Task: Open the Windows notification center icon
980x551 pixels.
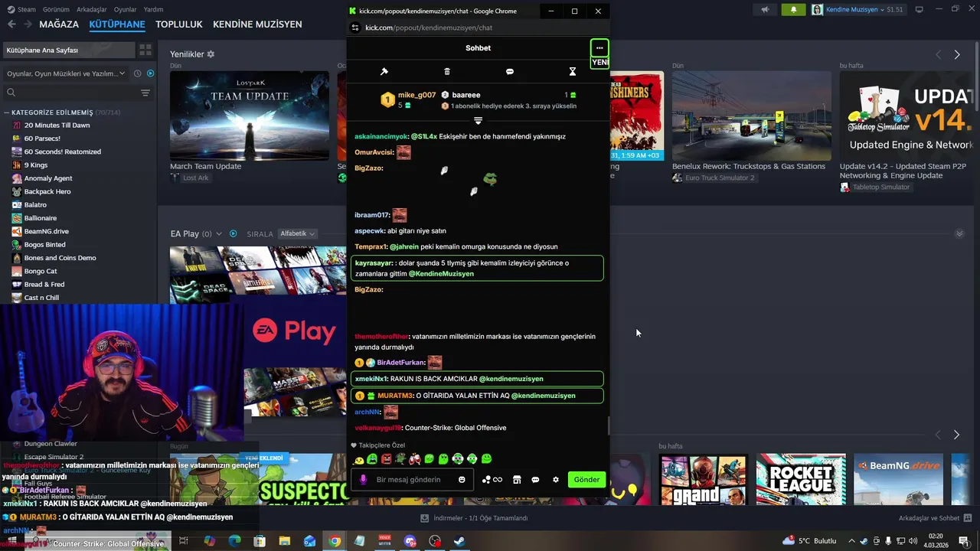Action: (964, 541)
